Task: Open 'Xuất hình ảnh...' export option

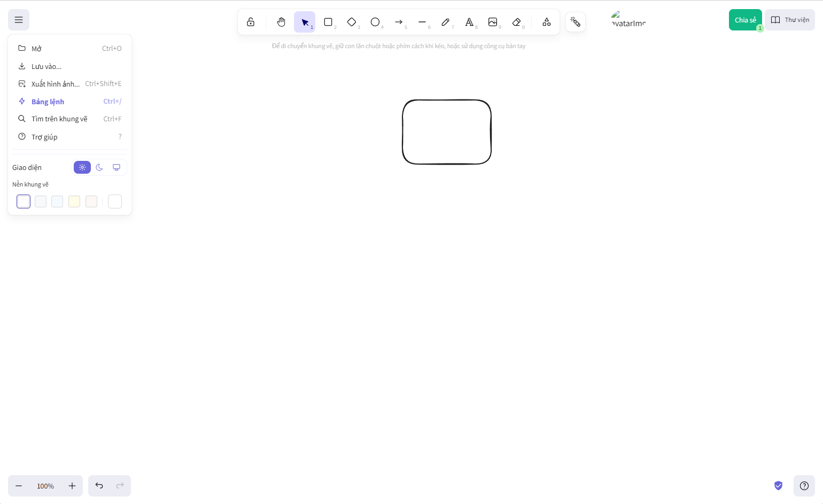Action: [55, 83]
